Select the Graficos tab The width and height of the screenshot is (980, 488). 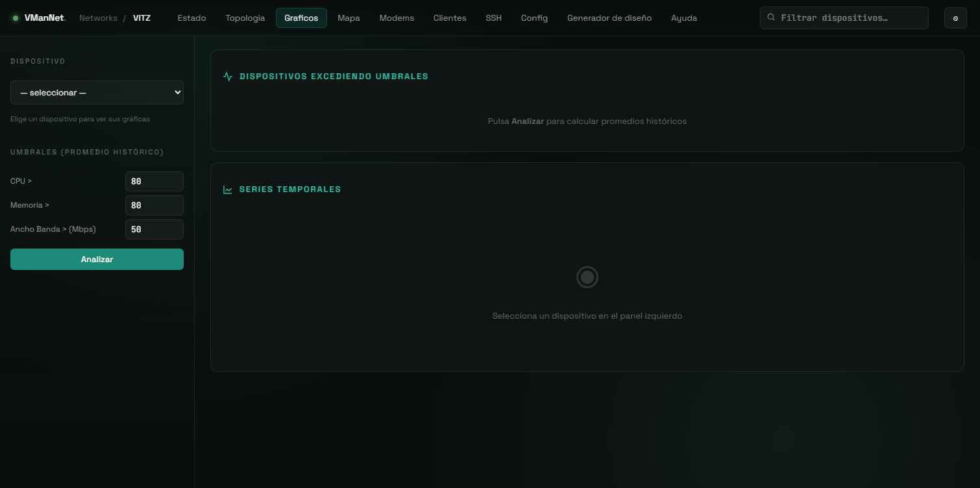pos(301,18)
